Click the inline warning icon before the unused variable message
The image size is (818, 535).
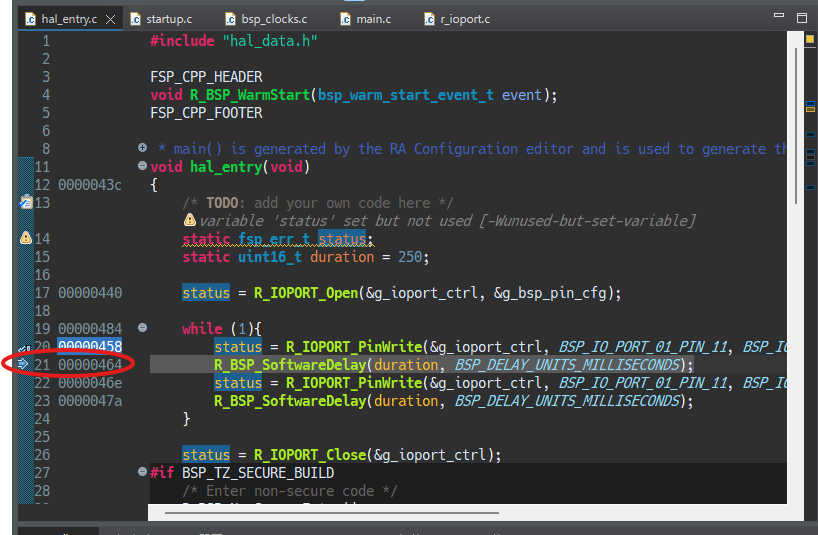(190, 220)
